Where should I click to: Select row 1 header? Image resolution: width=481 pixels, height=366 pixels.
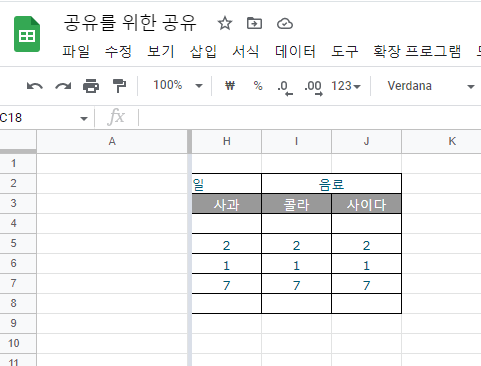(x=18, y=163)
